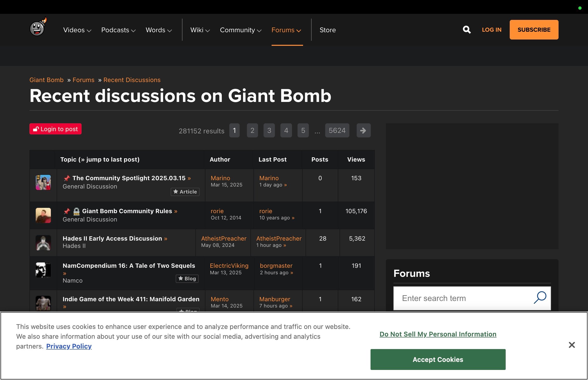The width and height of the screenshot is (588, 380).
Task: Open Giant Bomb Community Rules topic
Action: 127,211
